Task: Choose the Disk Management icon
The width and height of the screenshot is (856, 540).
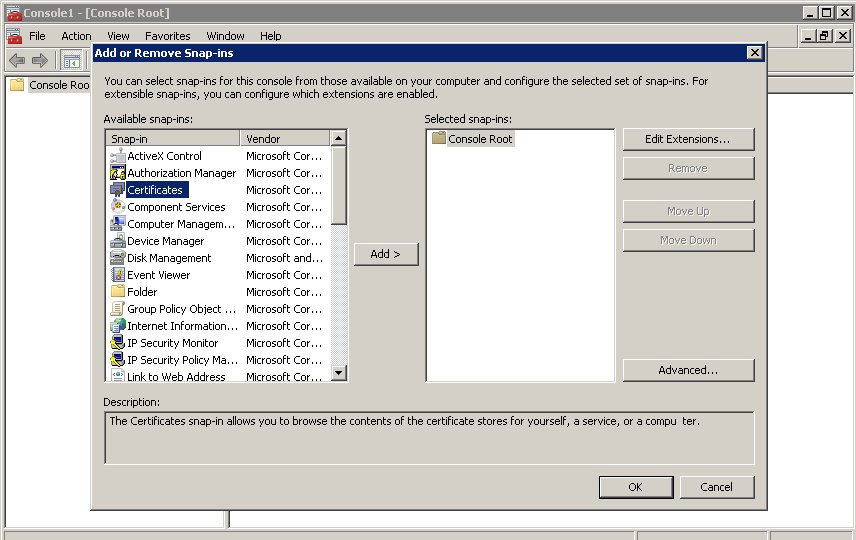Action: coord(118,258)
